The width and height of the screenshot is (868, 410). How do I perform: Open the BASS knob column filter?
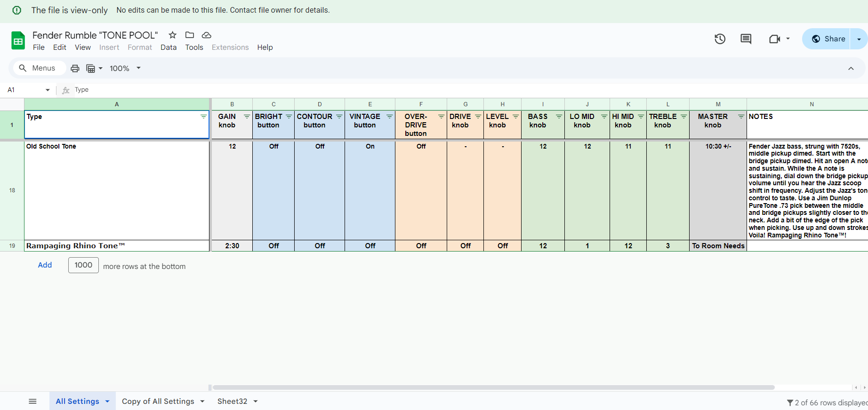pos(559,117)
